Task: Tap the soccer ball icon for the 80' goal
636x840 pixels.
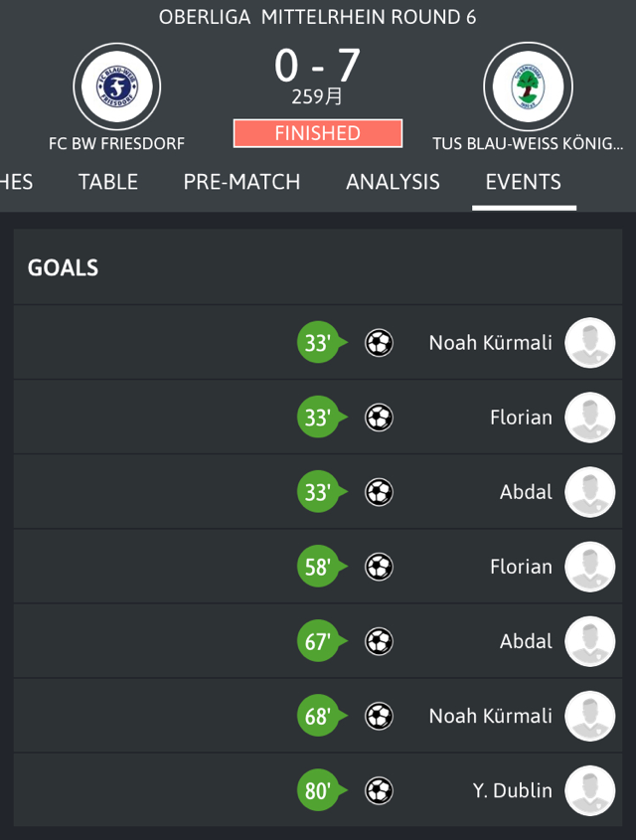Action: pyautogui.click(x=379, y=790)
